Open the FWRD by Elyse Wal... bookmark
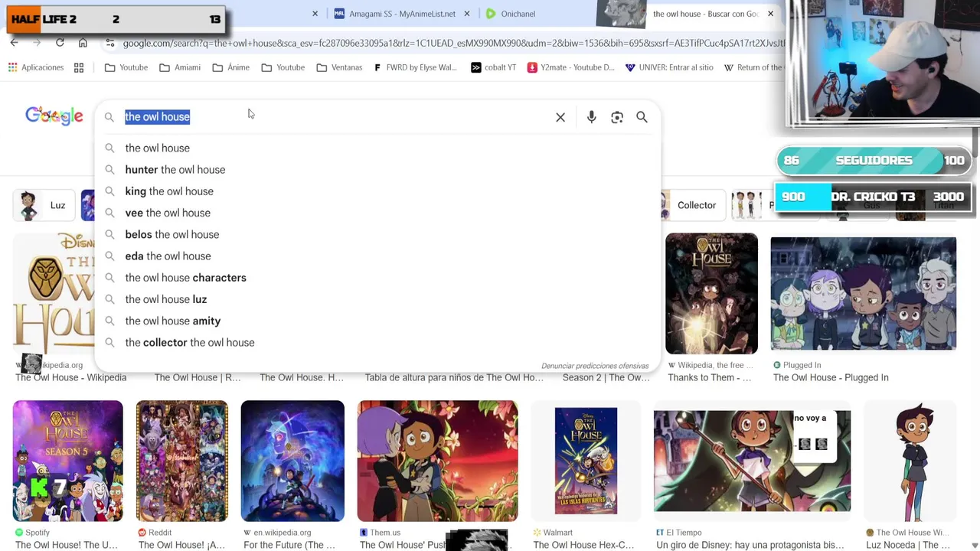This screenshot has width=980, height=551. (x=415, y=67)
